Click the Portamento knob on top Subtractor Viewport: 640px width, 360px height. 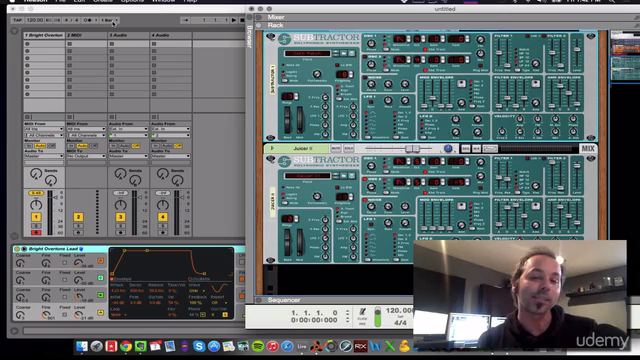coord(317,74)
